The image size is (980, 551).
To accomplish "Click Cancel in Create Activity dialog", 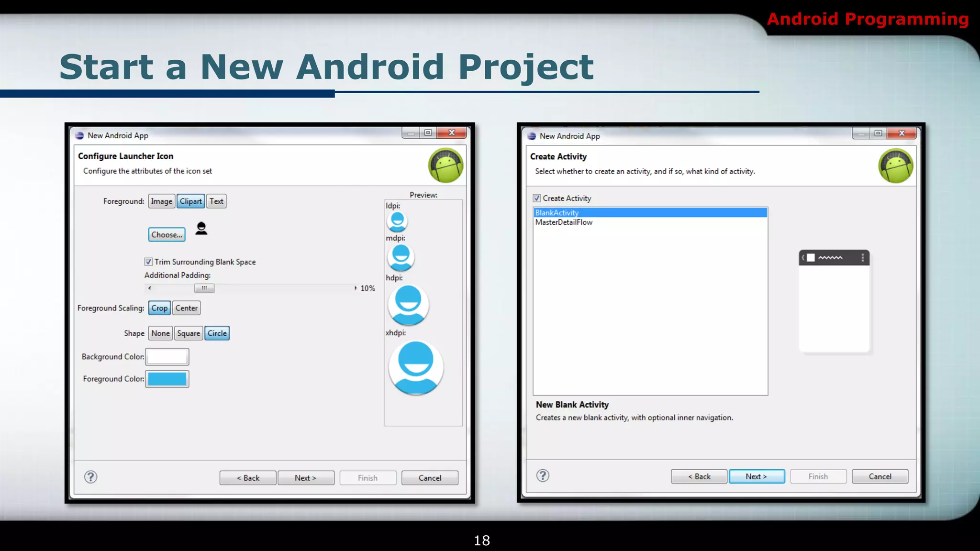I will (x=880, y=476).
